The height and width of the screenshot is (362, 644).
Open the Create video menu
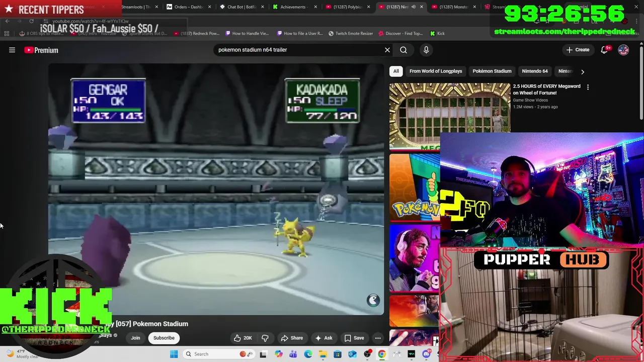coord(578,50)
